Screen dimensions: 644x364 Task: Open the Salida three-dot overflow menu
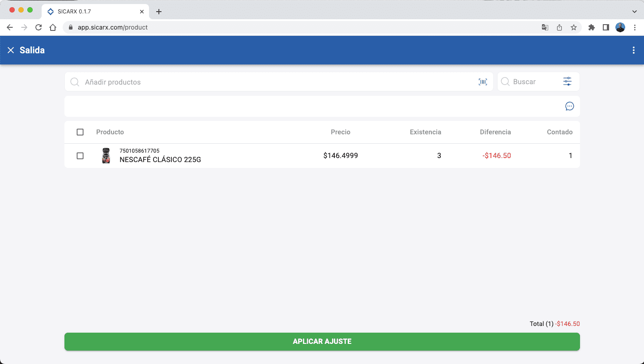tap(633, 50)
